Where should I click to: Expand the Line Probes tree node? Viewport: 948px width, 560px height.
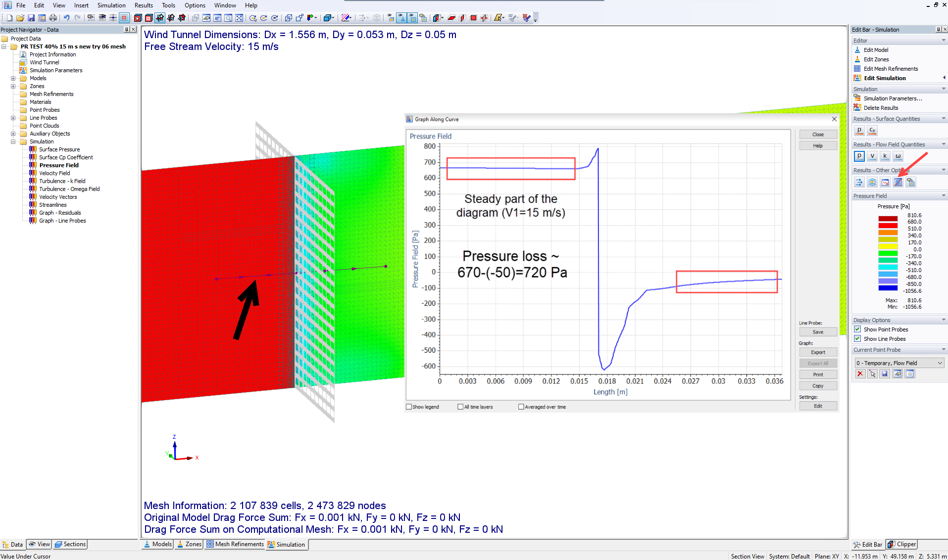click(13, 118)
